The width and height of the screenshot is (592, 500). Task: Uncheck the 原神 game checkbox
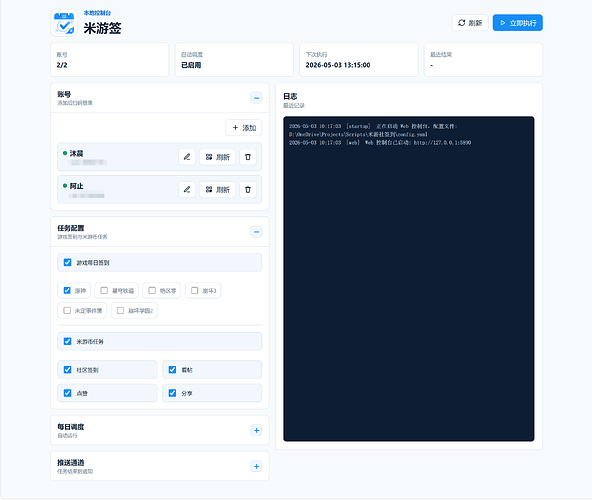(67, 290)
